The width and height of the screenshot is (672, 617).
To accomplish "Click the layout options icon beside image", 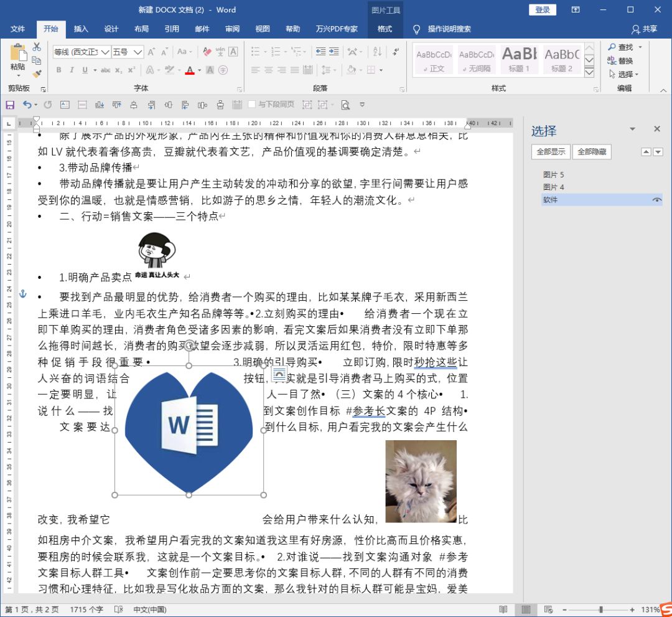I will (279, 374).
